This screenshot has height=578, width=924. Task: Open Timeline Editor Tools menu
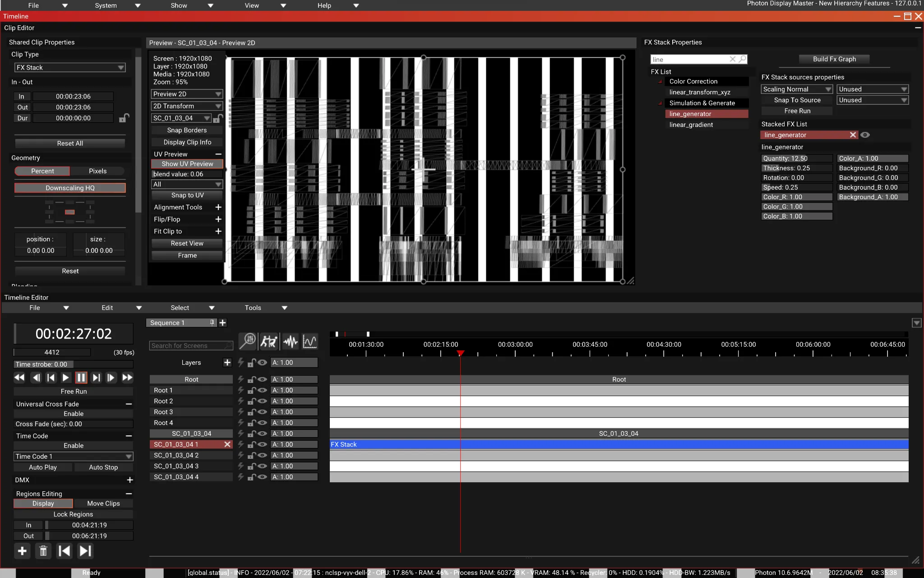253,308
